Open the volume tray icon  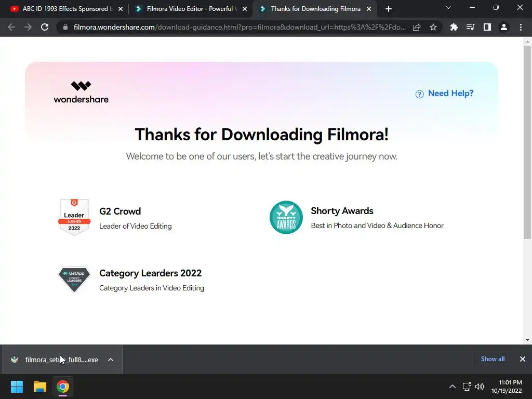coord(480,387)
